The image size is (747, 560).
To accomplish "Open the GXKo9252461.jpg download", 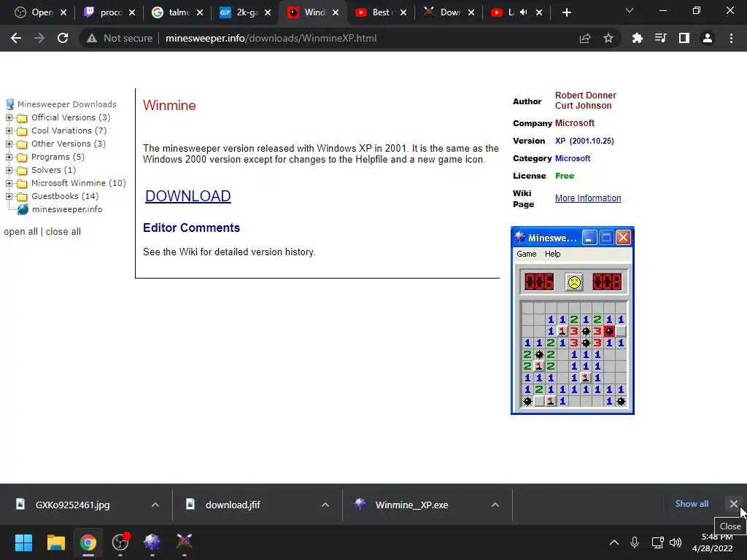I will point(72,505).
